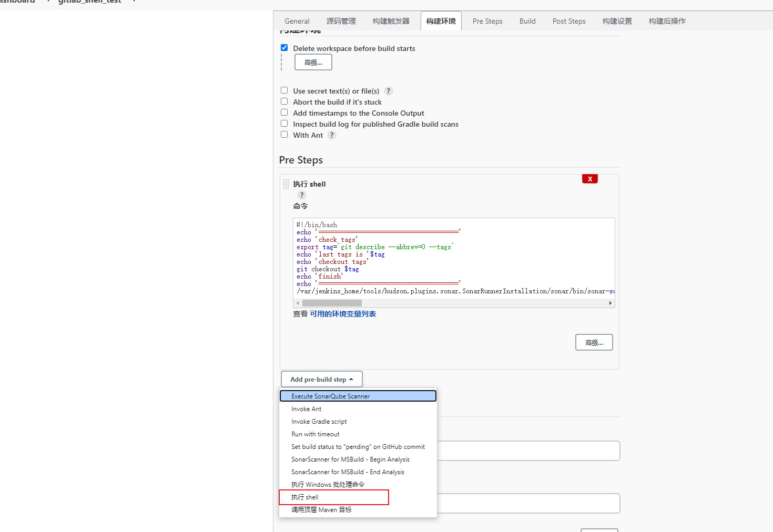This screenshot has width=773, height=532.
Task: Uncheck Delete workspace before build starts
Action: (284, 48)
